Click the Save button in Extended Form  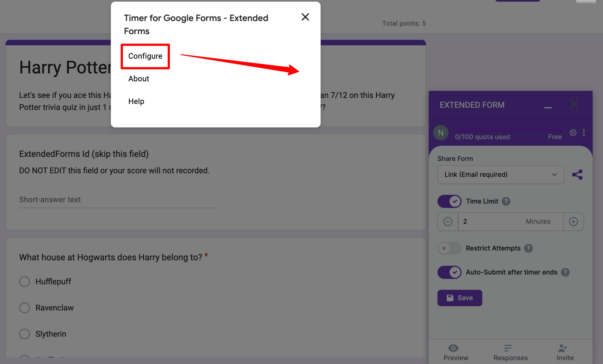tap(459, 298)
